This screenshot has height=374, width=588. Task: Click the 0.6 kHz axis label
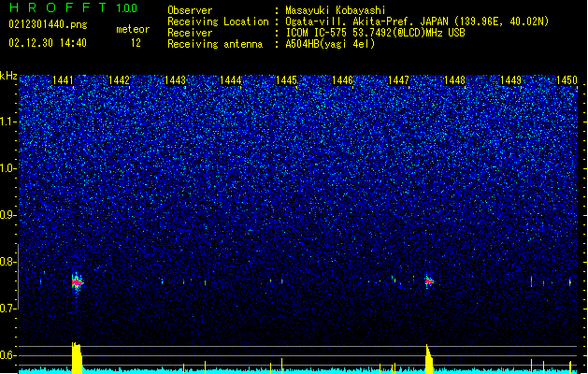(8, 355)
